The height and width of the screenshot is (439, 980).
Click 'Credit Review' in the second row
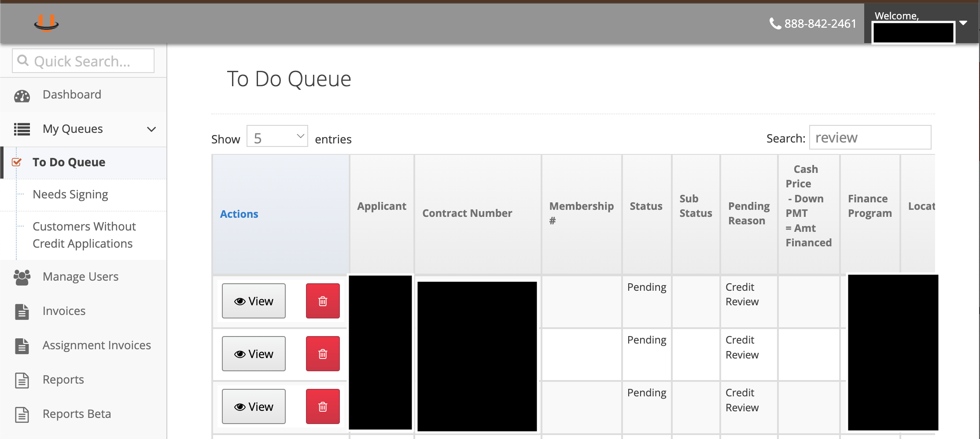(742, 347)
